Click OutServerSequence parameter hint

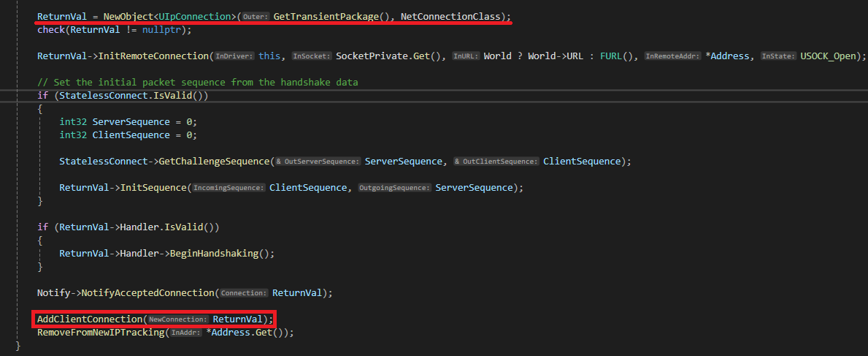coord(318,162)
